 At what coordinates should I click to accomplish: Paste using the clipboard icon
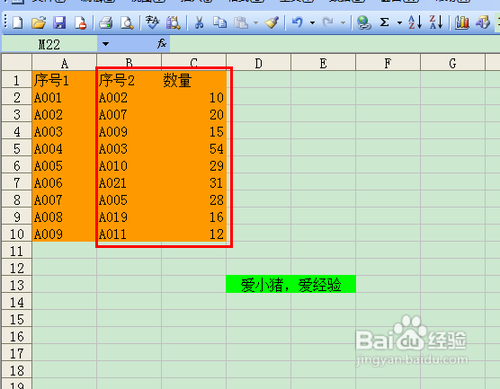coord(241,23)
